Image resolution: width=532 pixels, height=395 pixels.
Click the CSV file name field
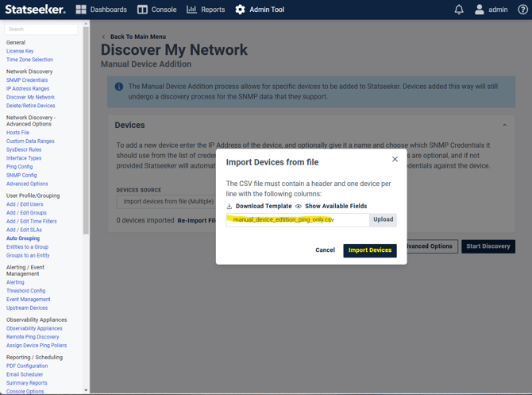297,219
